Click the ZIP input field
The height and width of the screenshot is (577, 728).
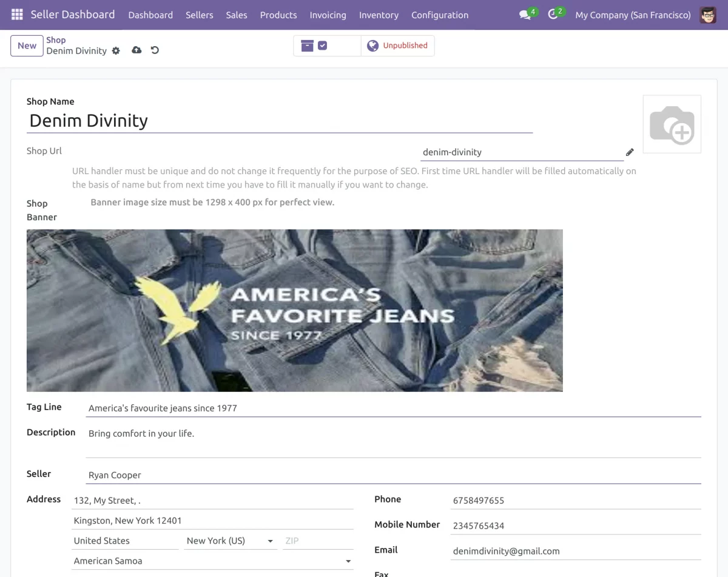point(318,541)
